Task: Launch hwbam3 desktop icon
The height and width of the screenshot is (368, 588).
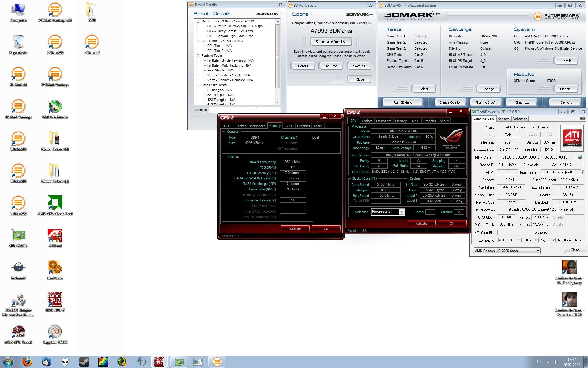Action: tap(18, 270)
